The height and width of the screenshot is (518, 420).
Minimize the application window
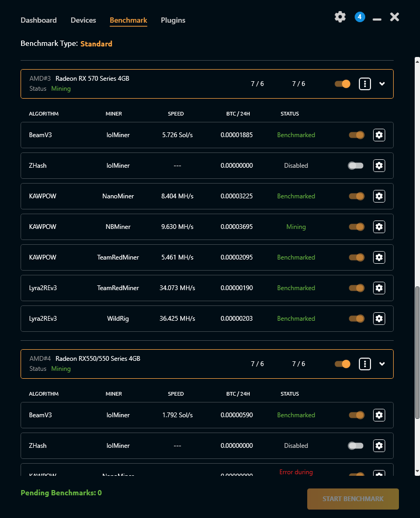coord(377,20)
